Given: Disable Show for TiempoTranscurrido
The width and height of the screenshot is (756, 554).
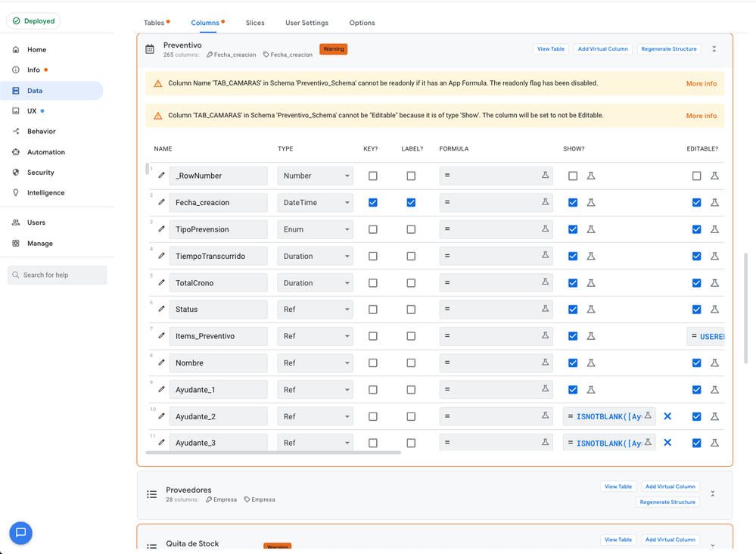Looking at the screenshot, I should (573, 256).
